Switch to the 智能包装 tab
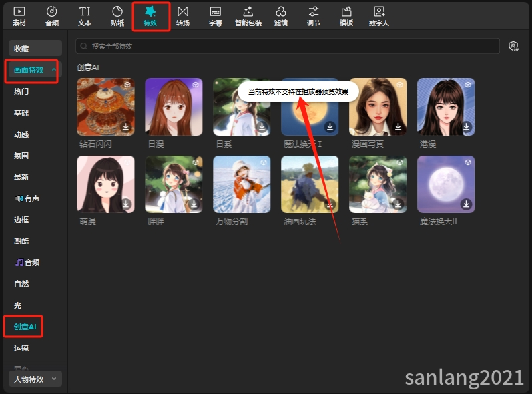The width and height of the screenshot is (532, 394). pos(248,16)
